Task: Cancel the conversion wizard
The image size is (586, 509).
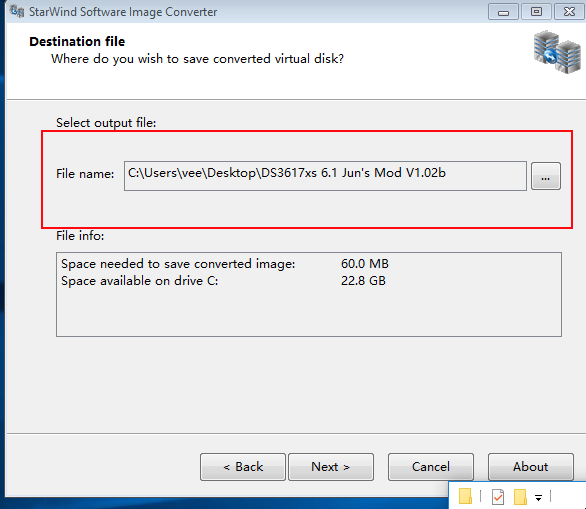Action: tap(431, 467)
